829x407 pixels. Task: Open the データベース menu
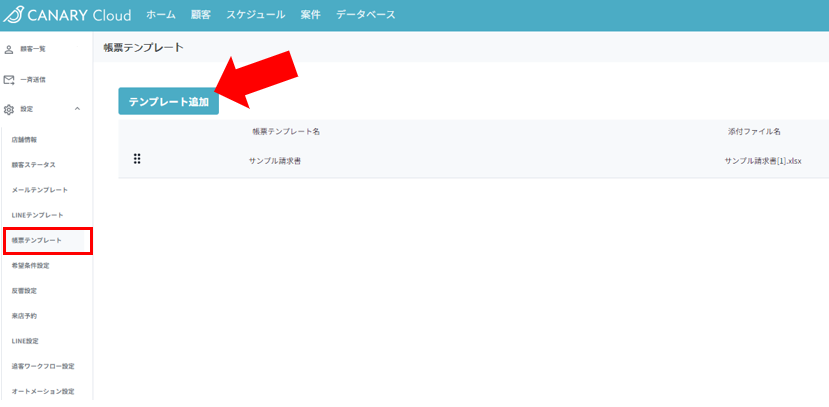[x=366, y=15]
